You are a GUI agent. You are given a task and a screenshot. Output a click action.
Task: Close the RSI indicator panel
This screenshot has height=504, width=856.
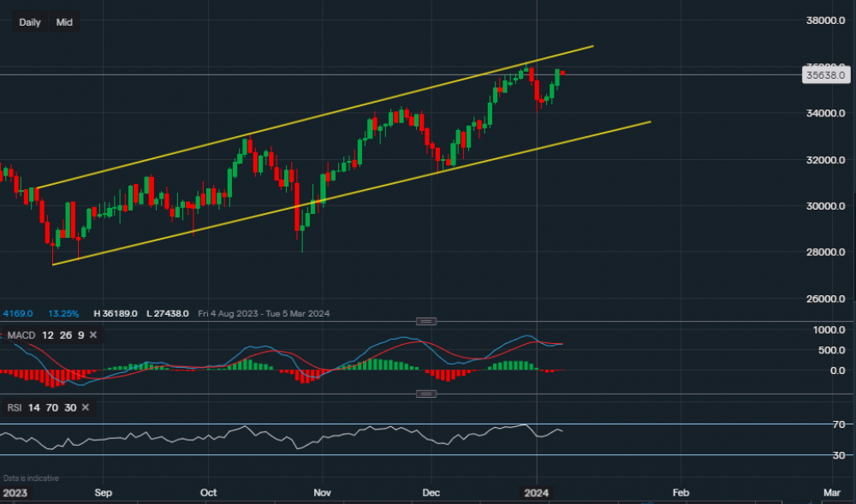86,408
